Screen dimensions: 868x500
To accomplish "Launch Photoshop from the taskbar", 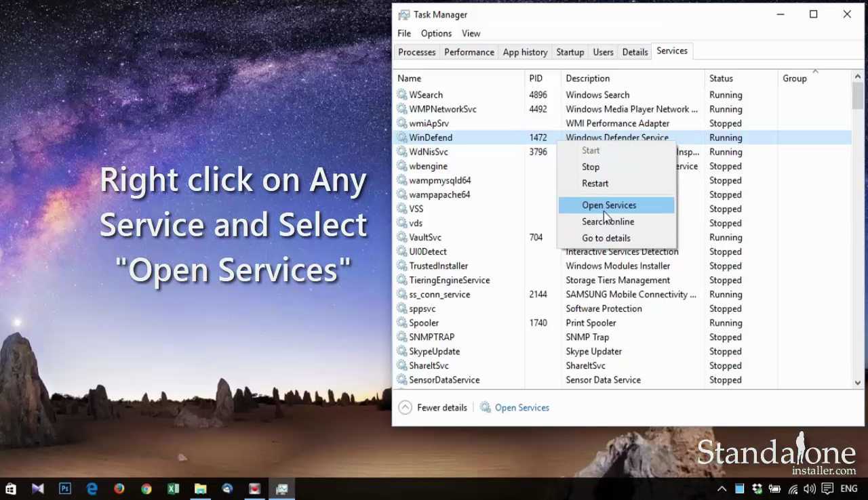I will coord(65,488).
